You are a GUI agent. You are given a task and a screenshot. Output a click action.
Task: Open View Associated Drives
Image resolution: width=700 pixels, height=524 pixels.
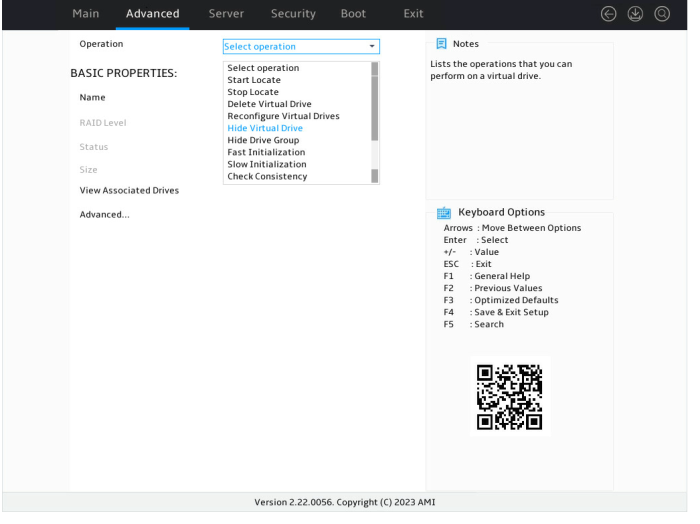131,192
